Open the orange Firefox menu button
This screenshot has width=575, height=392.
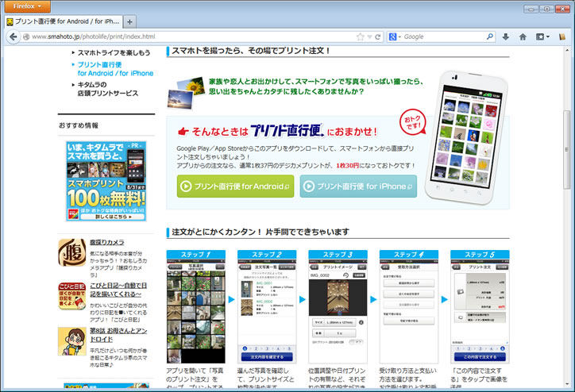(27, 6)
